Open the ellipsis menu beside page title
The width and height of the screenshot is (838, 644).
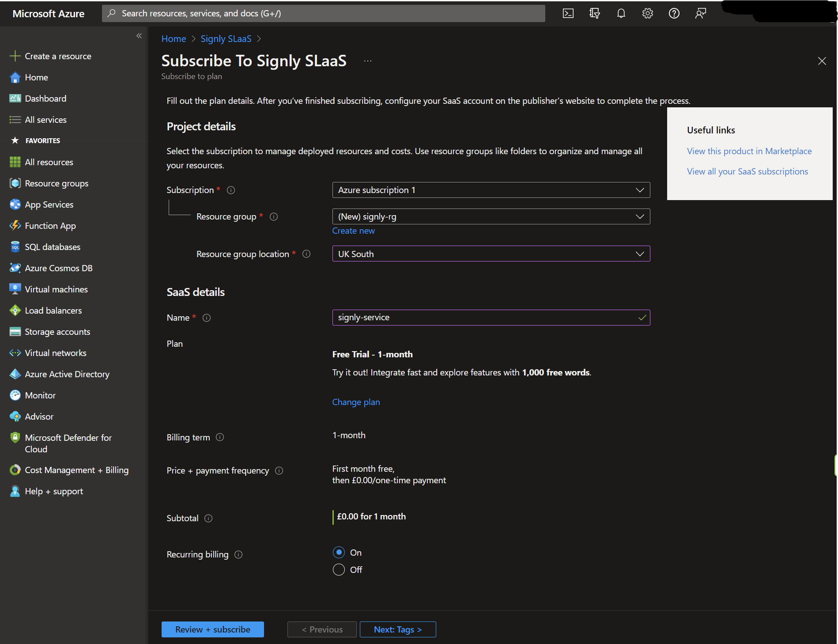(x=368, y=61)
